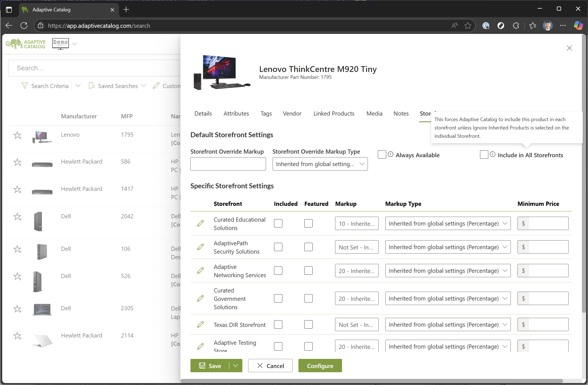Viewport: 588px width, 385px height.
Task: Open the Notes tab
Action: click(x=401, y=113)
